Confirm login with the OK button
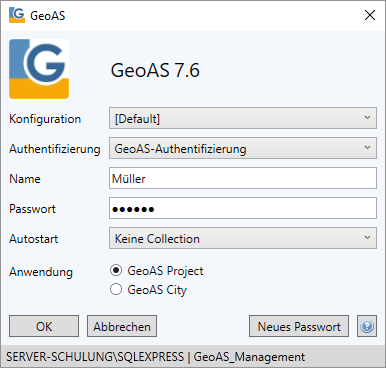 tap(44, 326)
